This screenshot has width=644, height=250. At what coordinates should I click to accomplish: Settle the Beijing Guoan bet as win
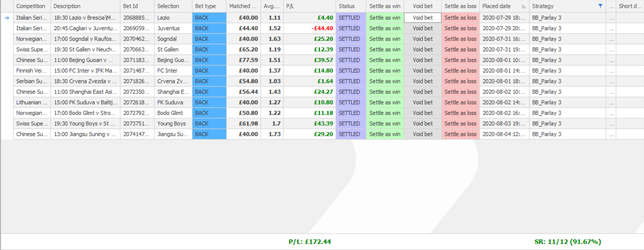[x=385, y=60]
